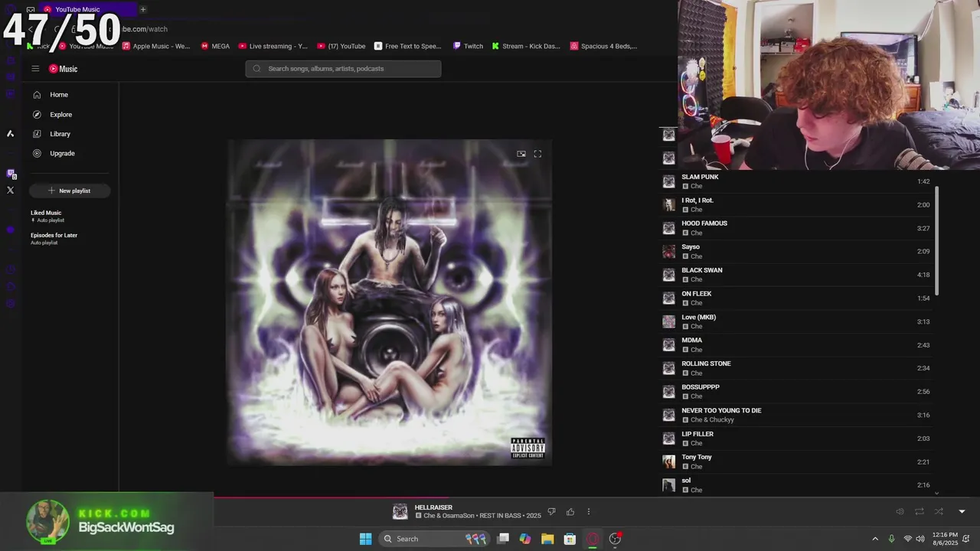The height and width of the screenshot is (551, 980).
Task: Play HOOD FAMOUS from the queue
Action: point(796,228)
